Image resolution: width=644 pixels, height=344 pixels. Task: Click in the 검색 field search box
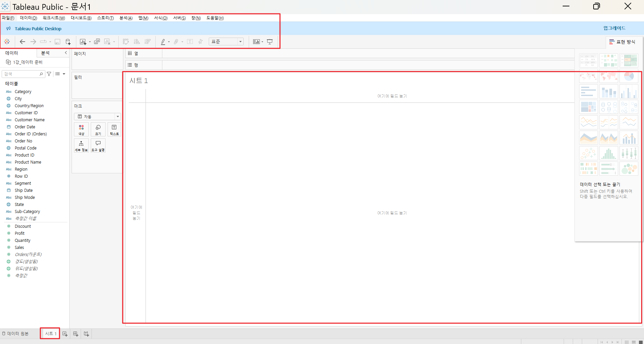24,74
